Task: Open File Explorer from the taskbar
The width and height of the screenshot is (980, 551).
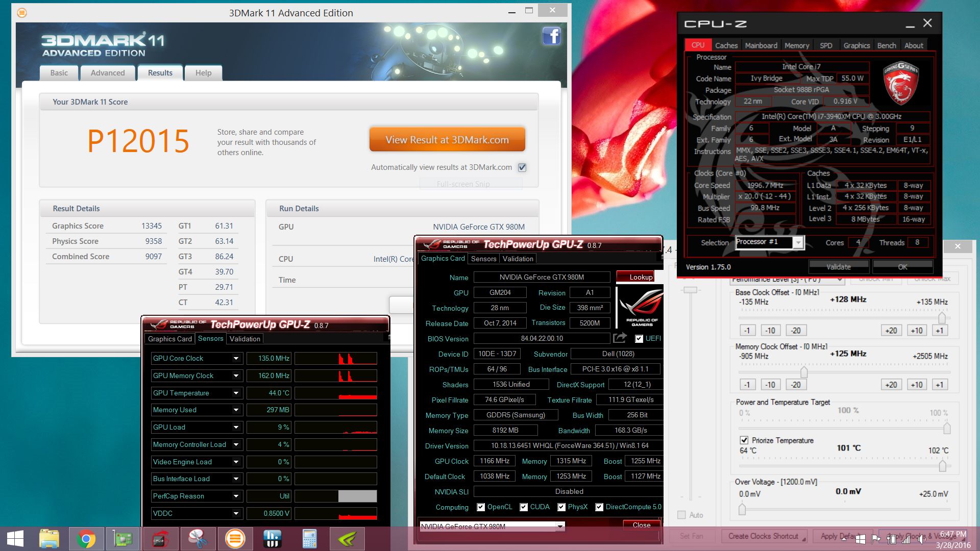Action: click(x=50, y=539)
